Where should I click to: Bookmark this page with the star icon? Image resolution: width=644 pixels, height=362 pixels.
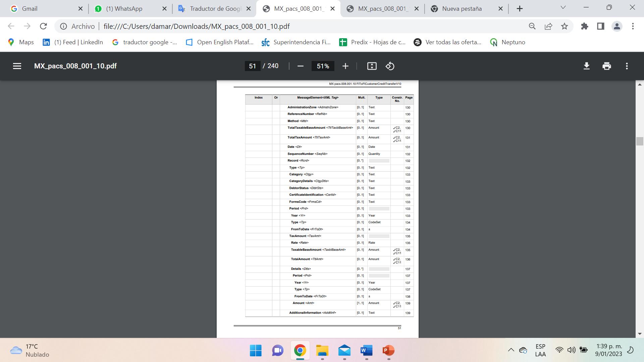(565, 26)
